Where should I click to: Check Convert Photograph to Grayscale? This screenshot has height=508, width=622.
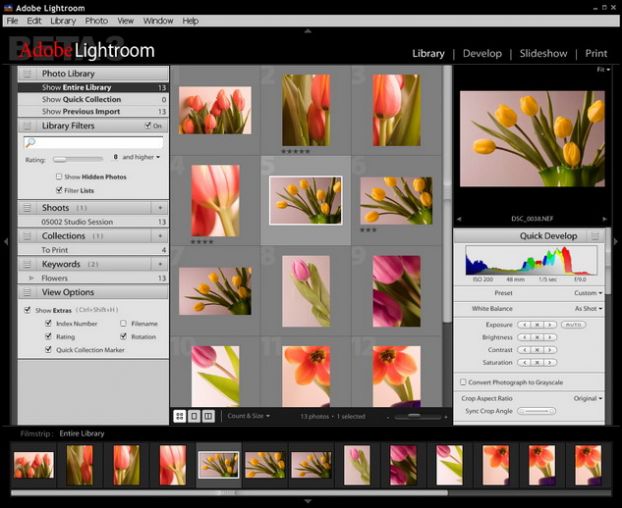click(463, 382)
